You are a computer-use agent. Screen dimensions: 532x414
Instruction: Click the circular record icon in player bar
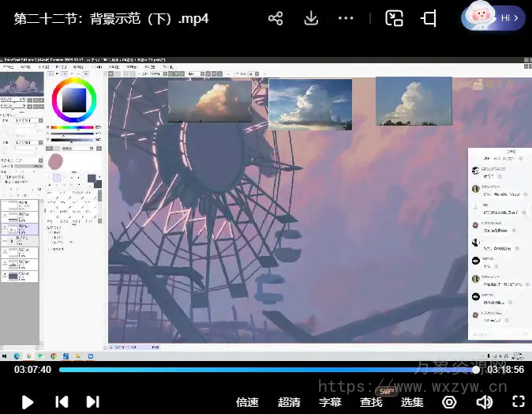click(x=449, y=402)
